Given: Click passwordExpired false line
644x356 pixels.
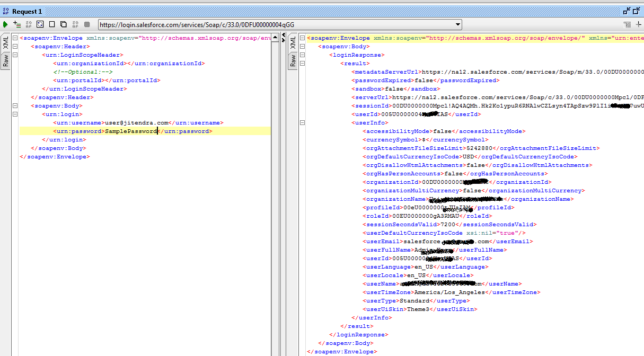Looking at the screenshot, I should pos(425,81).
